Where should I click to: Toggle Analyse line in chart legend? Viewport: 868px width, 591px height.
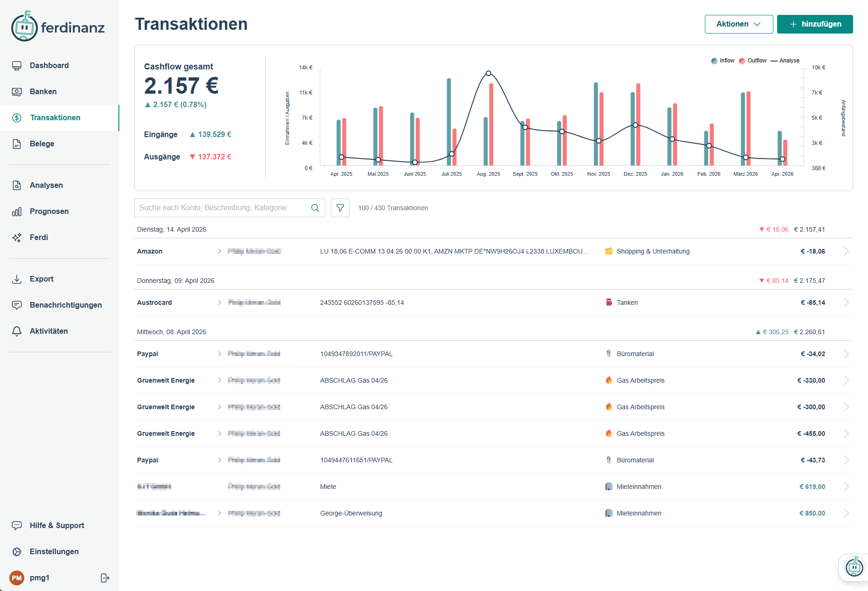785,61
